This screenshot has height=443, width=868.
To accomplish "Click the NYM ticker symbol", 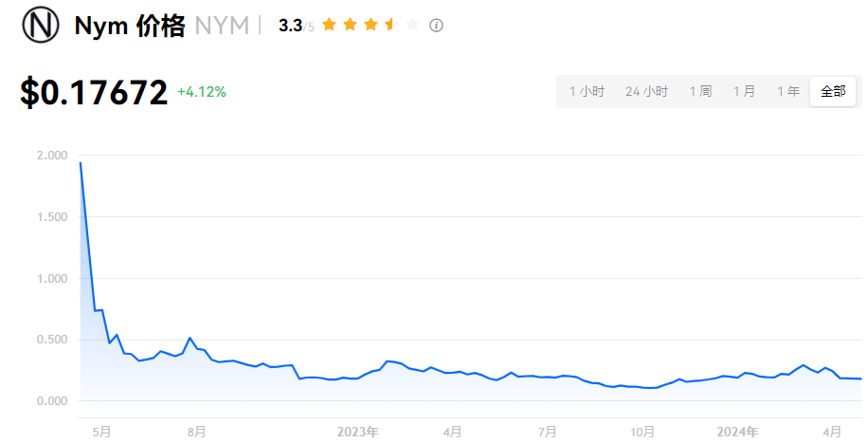I will pyautogui.click(x=222, y=26).
